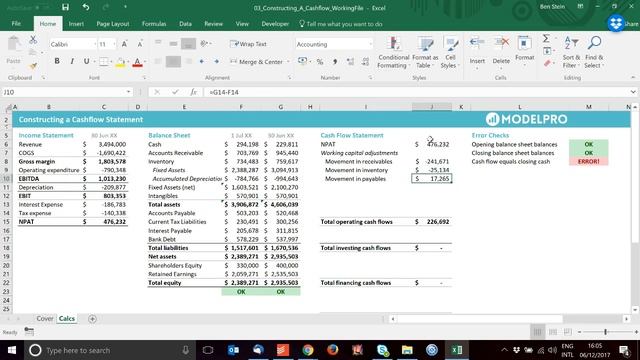
Task: Open the Accounting number format dropdown
Action: point(370,44)
